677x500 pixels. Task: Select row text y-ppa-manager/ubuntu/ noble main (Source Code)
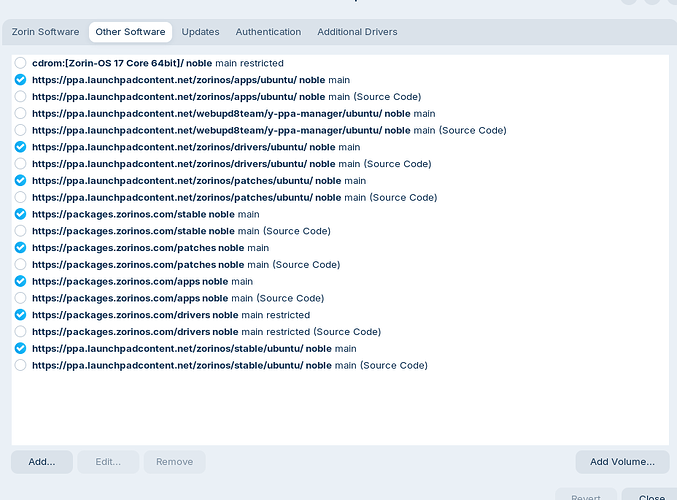(x=269, y=130)
